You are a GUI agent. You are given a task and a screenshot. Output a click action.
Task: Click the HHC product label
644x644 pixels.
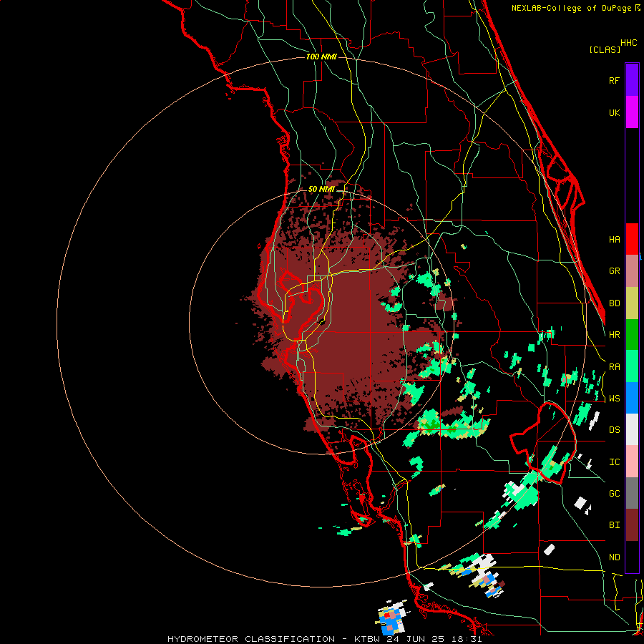(x=629, y=43)
